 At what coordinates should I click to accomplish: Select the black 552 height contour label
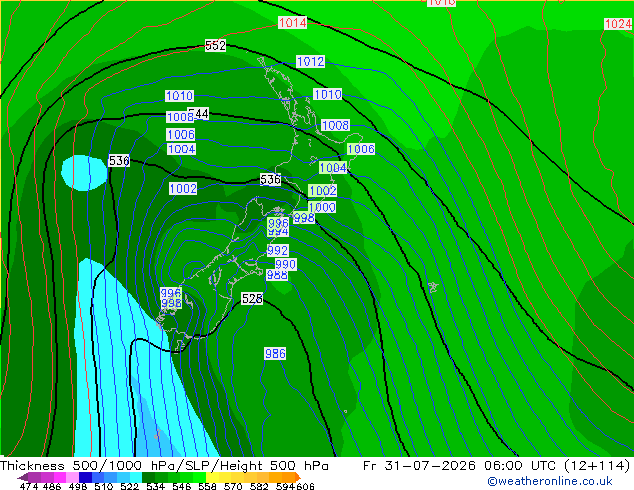[x=215, y=46]
